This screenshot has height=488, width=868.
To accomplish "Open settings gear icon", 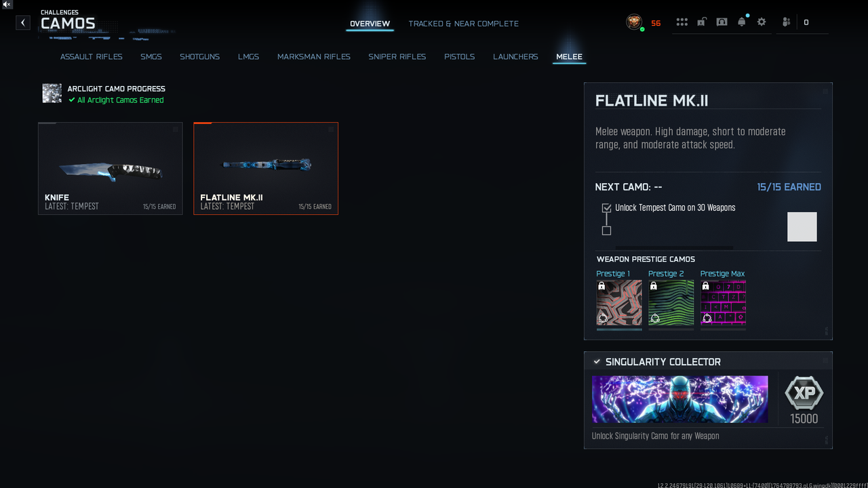I will click(x=762, y=22).
